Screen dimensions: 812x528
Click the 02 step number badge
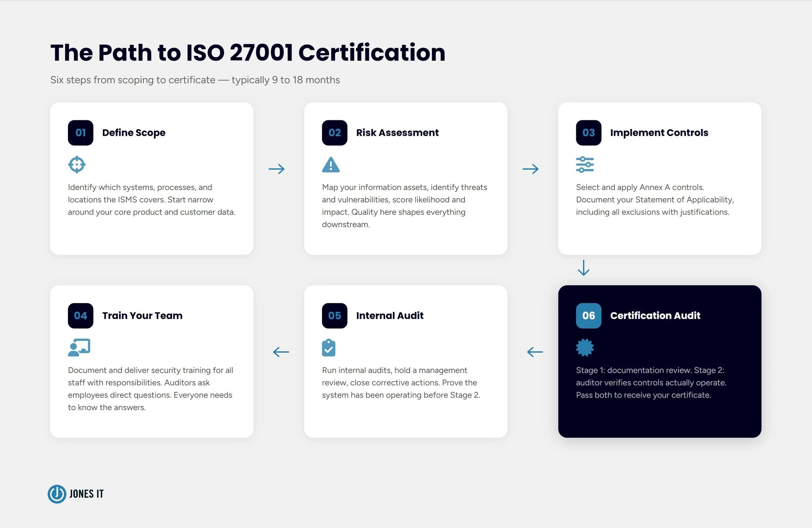[334, 133]
